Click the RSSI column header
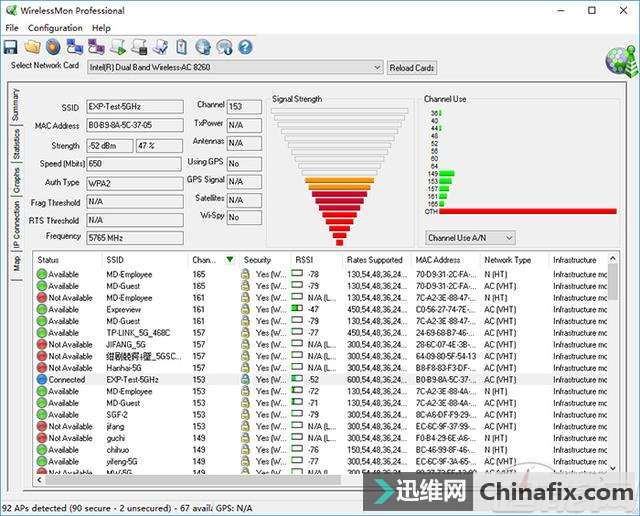The image size is (640, 516). [304, 260]
